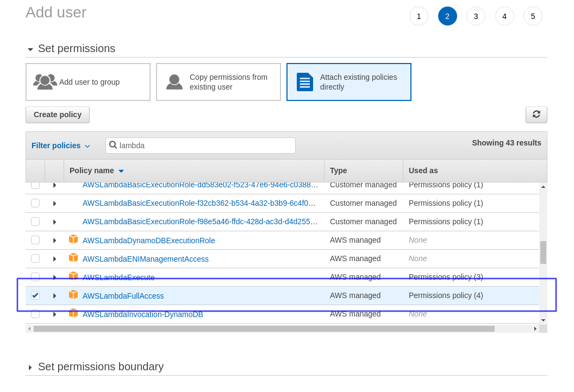
Task: Choose Attach existing policies directly
Action: [349, 82]
